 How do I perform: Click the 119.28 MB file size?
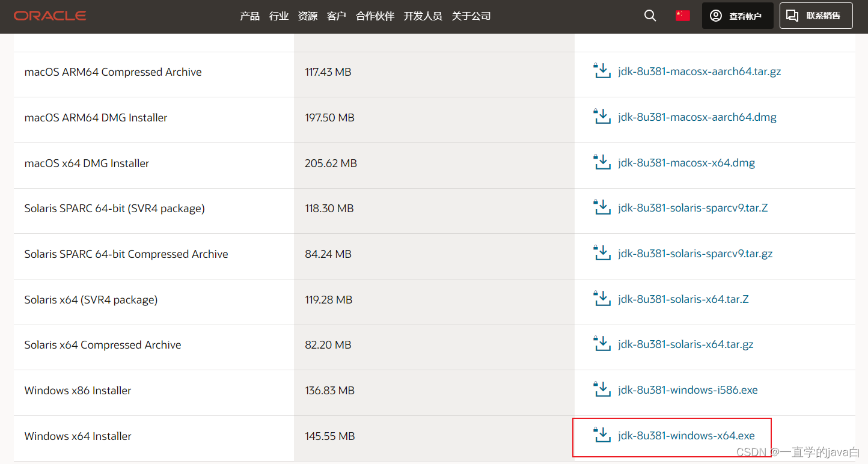coord(329,300)
